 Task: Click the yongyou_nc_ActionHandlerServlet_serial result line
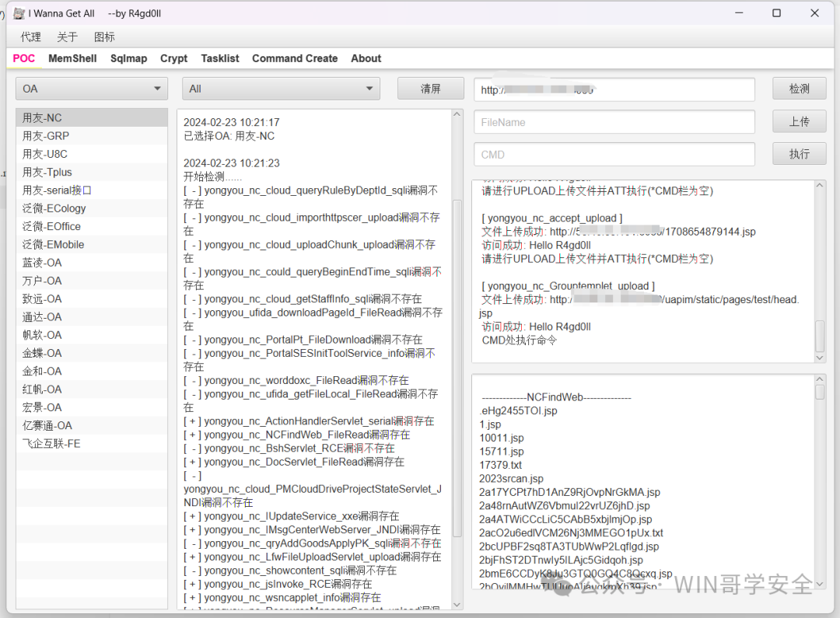pos(309,421)
